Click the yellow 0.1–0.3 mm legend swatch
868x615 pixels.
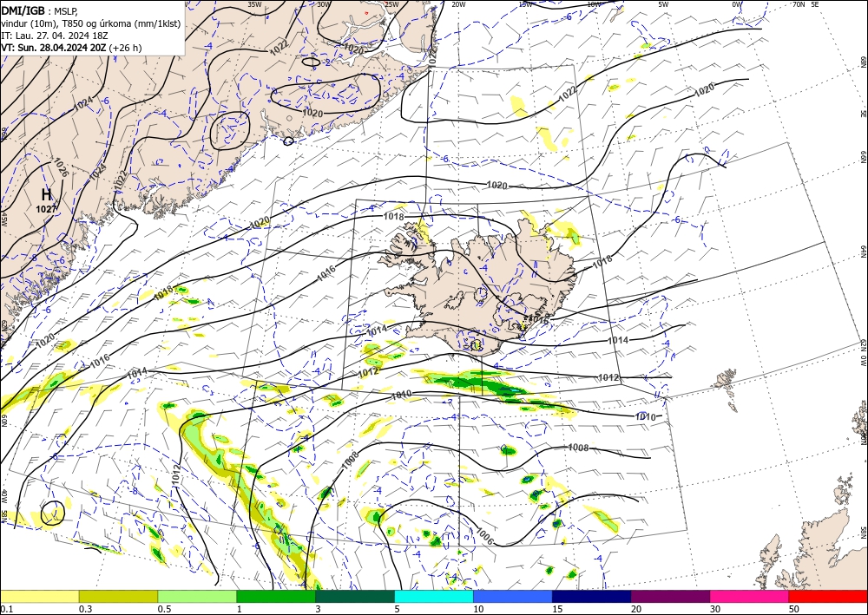click(39, 596)
